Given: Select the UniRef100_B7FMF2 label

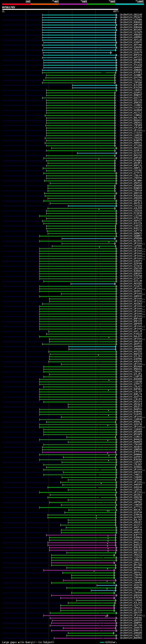Looking at the screenshot, I should click(131, 72).
